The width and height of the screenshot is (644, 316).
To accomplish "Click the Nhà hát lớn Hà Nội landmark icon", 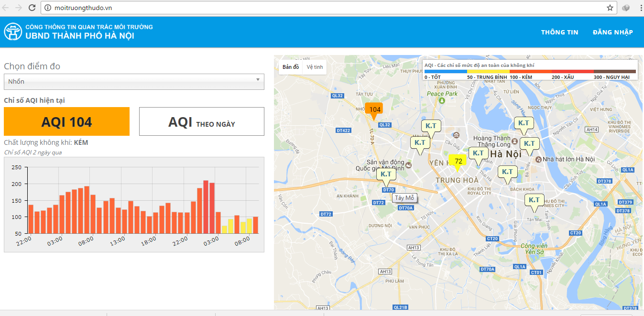I will click(x=538, y=159).
